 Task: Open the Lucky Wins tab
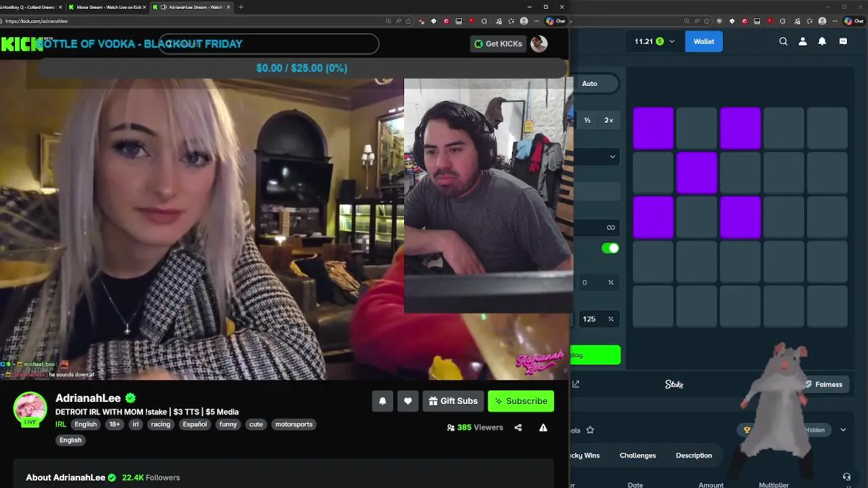pos(585,455)
